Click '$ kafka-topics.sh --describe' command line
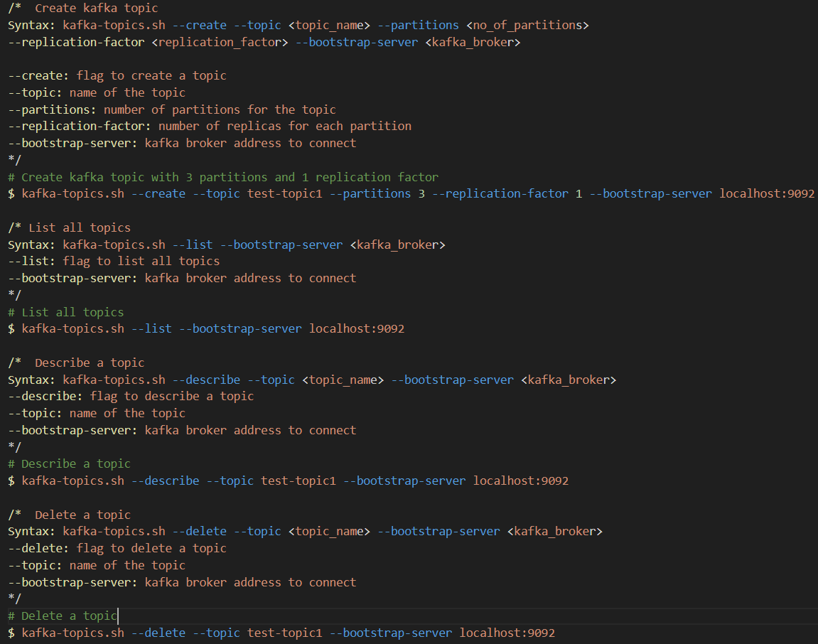The height and width of the screenshot is (644, 818). coord(288,481)
